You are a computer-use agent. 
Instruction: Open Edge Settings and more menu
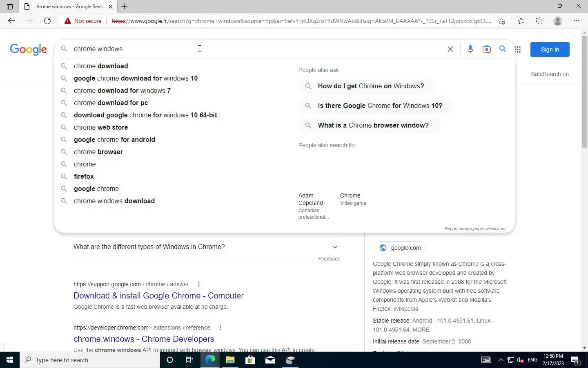[x=577, y=21]
